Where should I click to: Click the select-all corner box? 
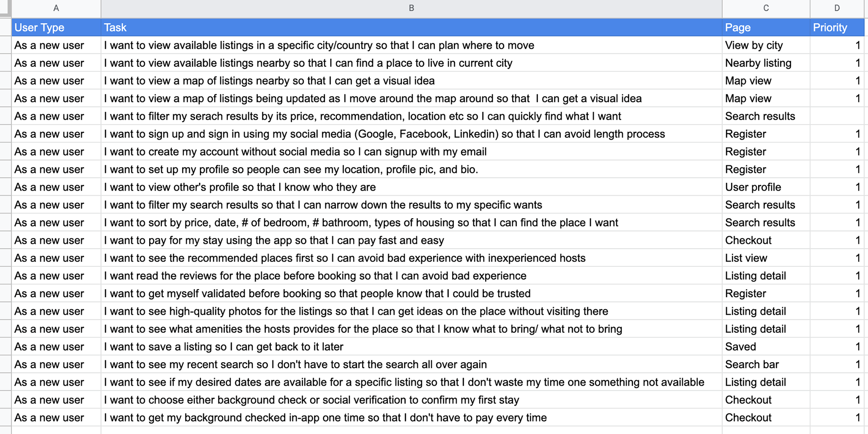5,9
